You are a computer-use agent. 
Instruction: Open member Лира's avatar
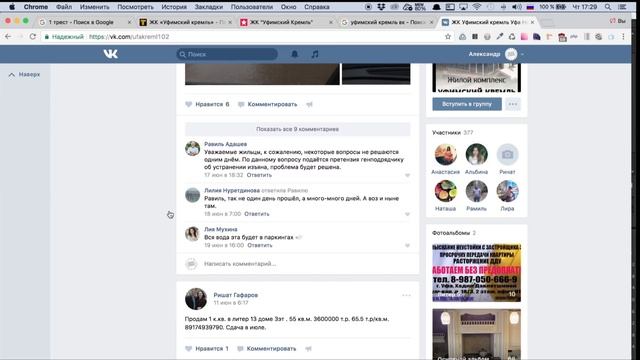pyautogui.click(x=507, y=191)
